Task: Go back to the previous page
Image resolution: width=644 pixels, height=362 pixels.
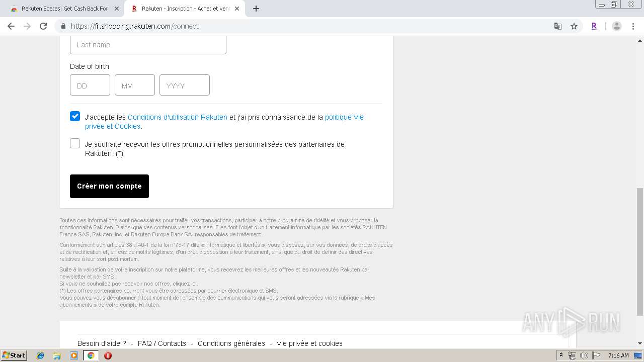Action: (x=11, y=26)
